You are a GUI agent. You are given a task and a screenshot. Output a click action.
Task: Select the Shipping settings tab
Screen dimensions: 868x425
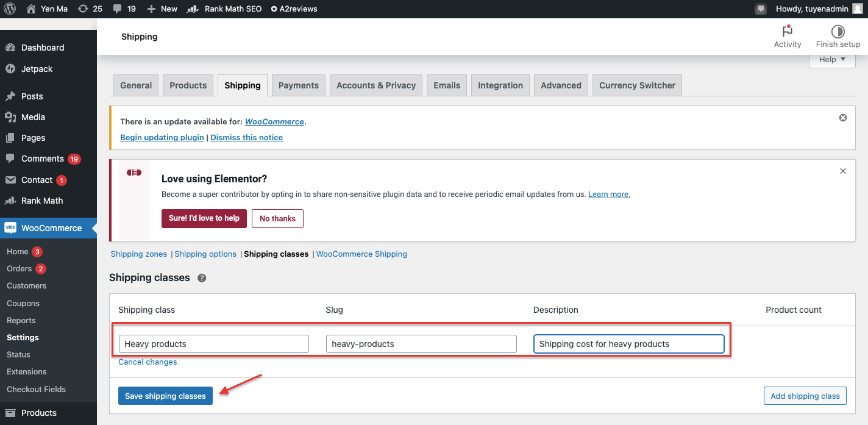[x=243, y=85]
